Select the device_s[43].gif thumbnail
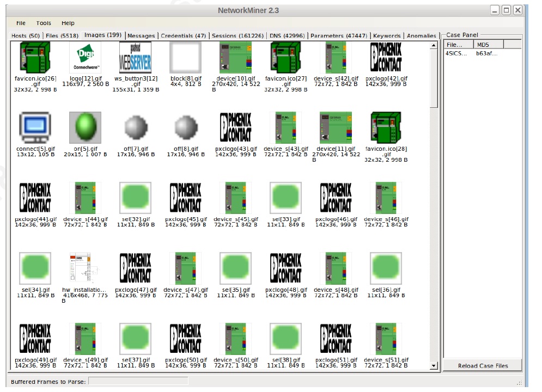Viewport: 542px width, 392px height. coord(286,127)
